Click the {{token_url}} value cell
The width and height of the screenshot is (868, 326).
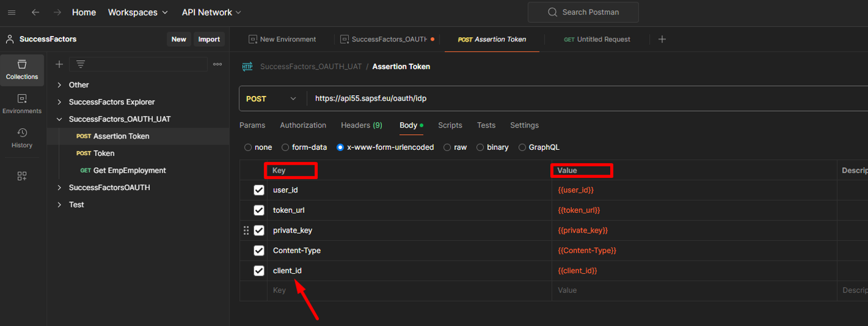694,210
